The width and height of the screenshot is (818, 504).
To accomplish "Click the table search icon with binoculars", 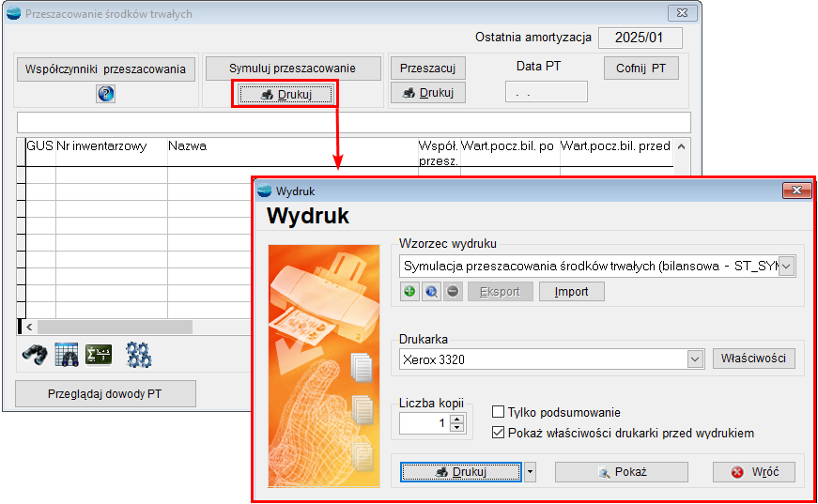I will (x=67, y=355).
